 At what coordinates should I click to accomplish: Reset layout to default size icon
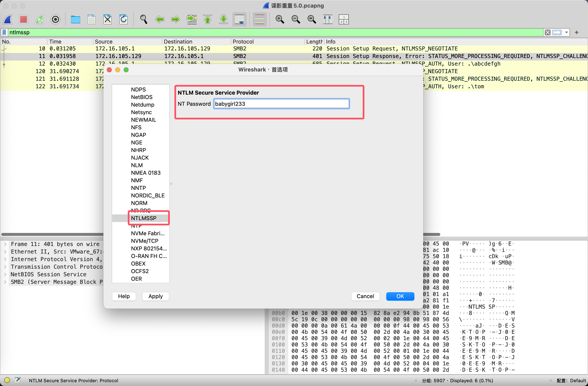[x=328, y=19]
